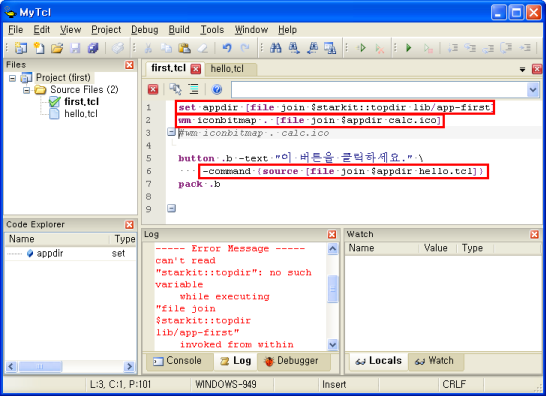Screen dimensions: 546x396
Task: Close the Watch panel
Action: 535,234
